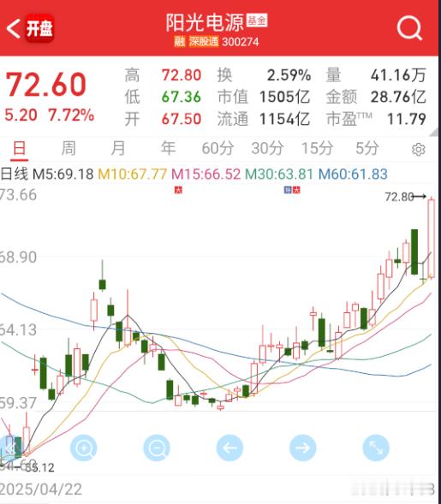Viewport: 441px width, 504px height.
Task: Tap turnover rate 2.59%
Action: coord(289,75)
